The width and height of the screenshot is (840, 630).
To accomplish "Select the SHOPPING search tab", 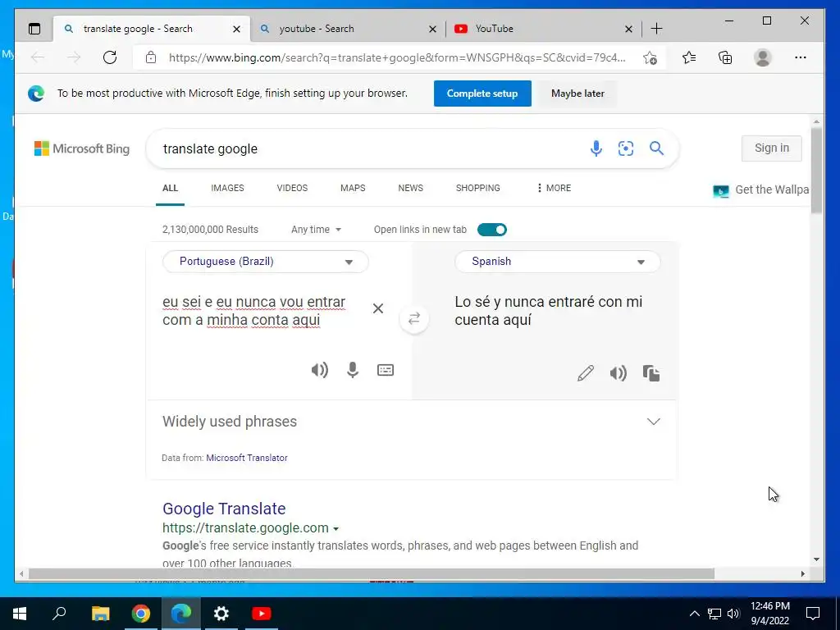I will (x=478, y=188).
